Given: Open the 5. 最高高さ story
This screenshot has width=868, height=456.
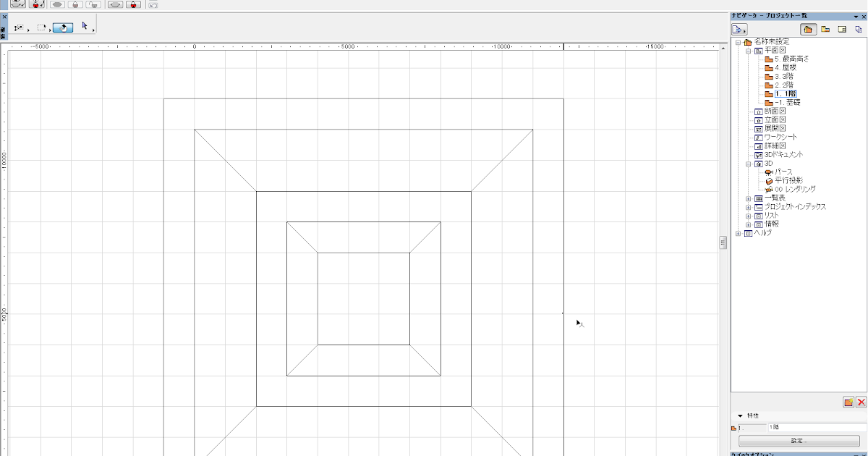Looking at the screenshot, I should click(791, 59).
